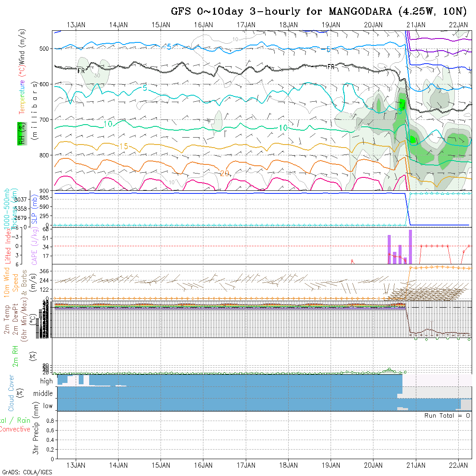Click the Cloud Cover axis title
476x476 pixels.
pyautogui.click(x=11, y=393)
